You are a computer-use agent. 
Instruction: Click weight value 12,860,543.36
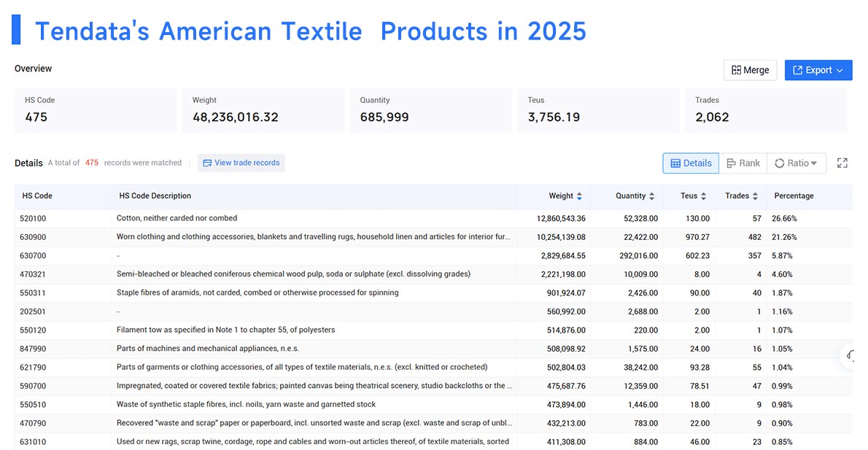(x=561, y=219)
